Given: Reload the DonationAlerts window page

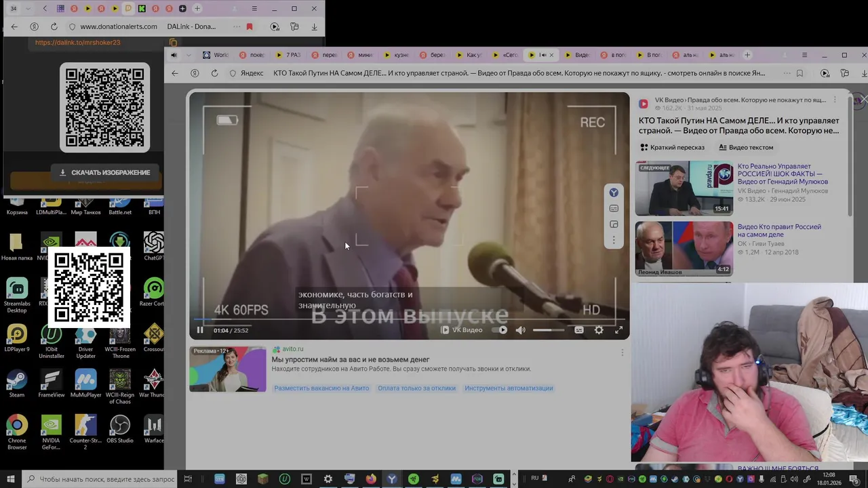Looking at the screenshot, I should pyautogui.click(x=54, y=26).
